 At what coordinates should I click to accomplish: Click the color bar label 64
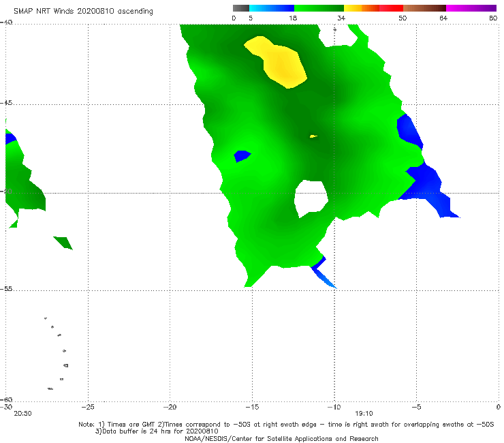pyautogui.click(x=443, y=18)
